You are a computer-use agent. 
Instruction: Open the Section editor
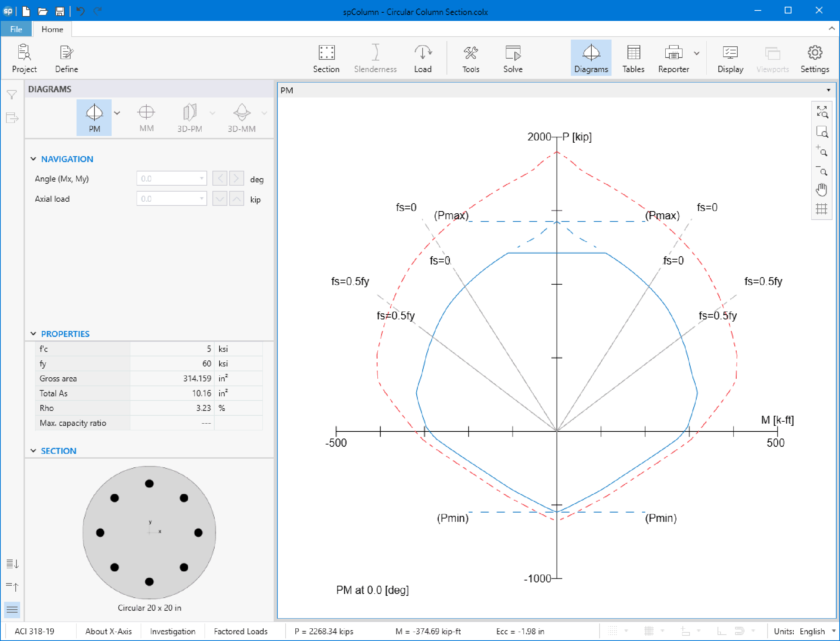click(x=326, y=58)
